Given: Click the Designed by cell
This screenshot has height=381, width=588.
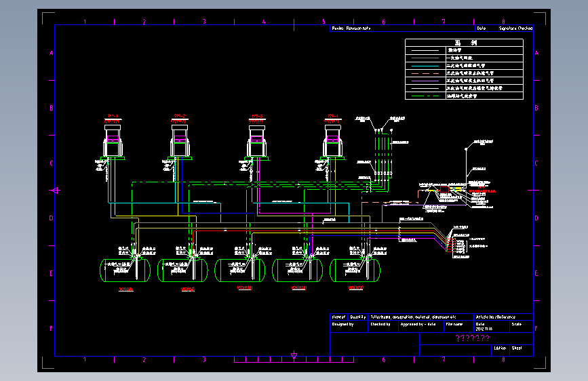Looking at the screenshot, I should [x=349, y=326].
